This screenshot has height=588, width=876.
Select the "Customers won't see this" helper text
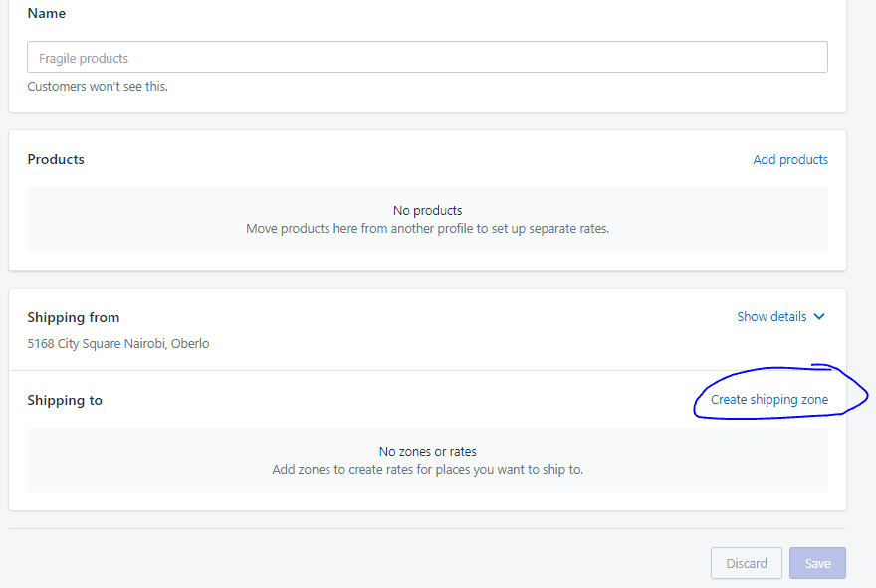pyautogui.click(x=98, y=87)
